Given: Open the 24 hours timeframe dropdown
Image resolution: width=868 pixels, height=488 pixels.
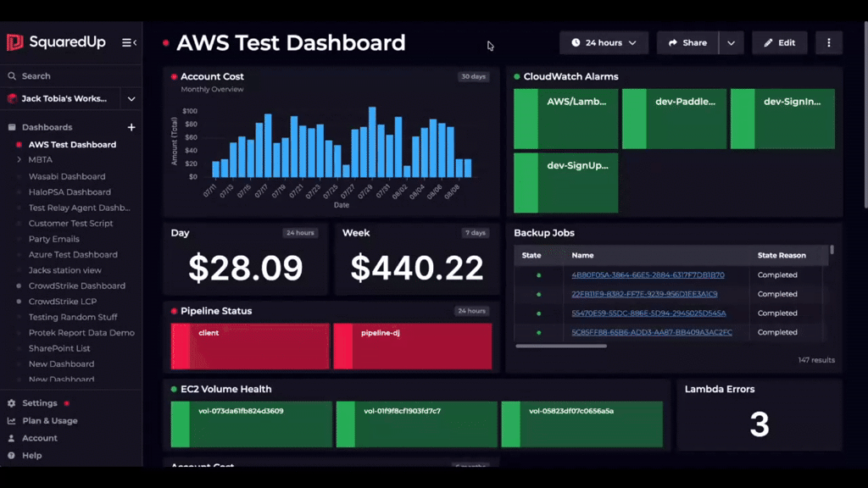Looking at the screenshot, I should click(x=604, y=42).
